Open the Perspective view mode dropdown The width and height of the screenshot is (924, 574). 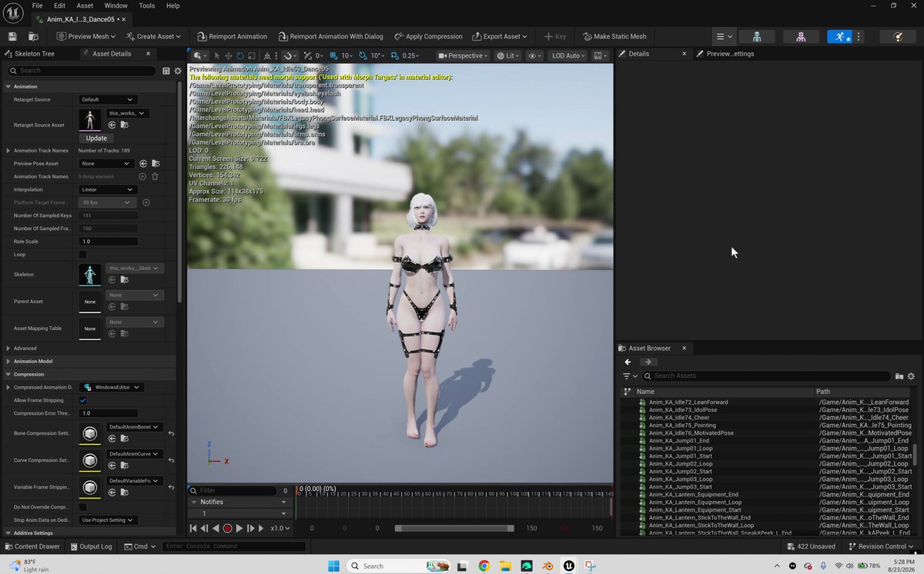[x=462, y=55]
